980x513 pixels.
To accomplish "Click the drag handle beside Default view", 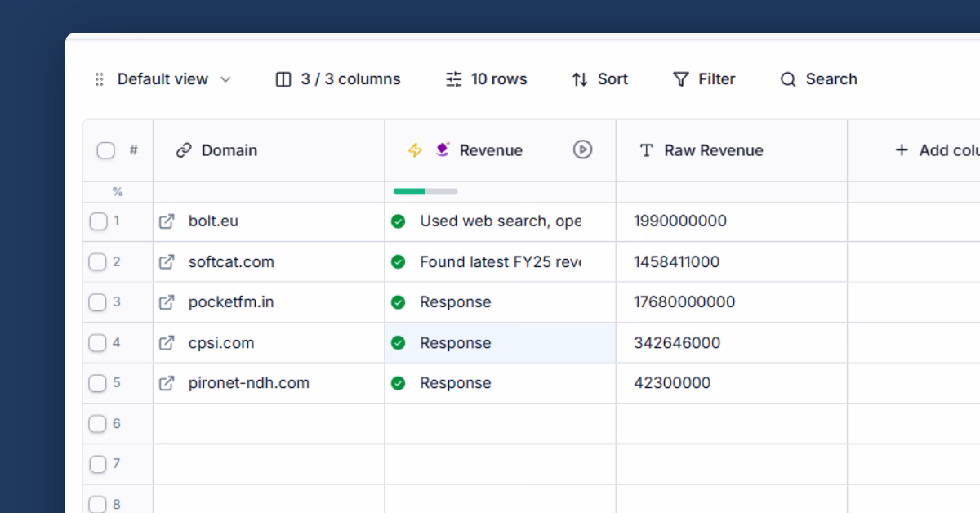I will (100, 79).
